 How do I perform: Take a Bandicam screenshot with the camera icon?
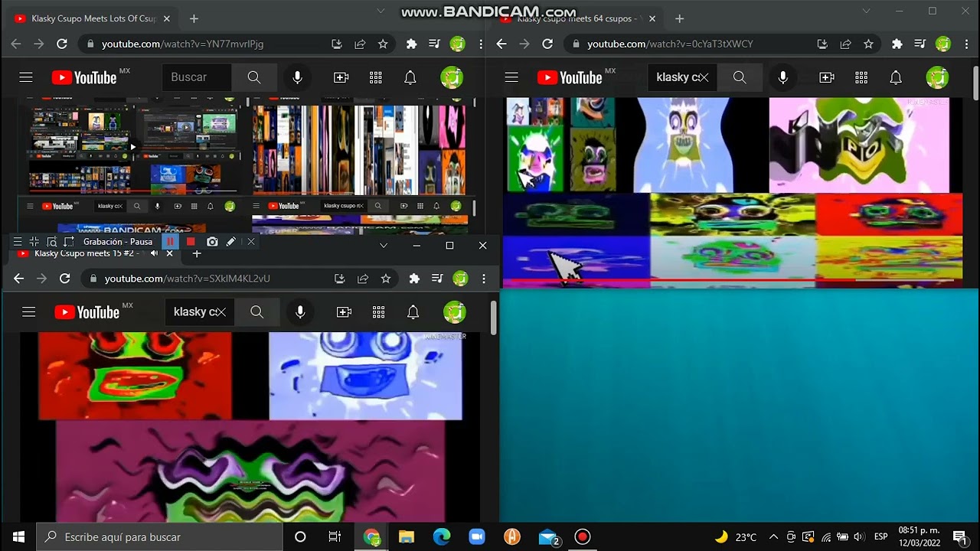(212, 242)
